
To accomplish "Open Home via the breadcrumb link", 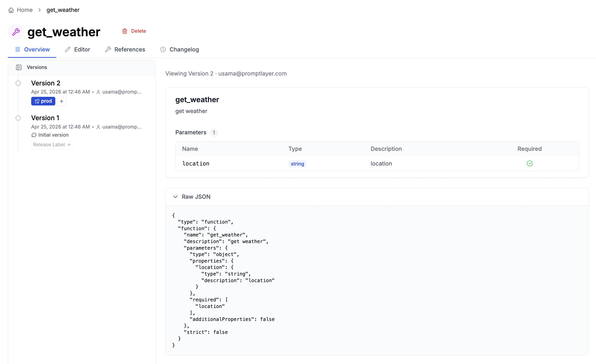I will tap(24, 10).
